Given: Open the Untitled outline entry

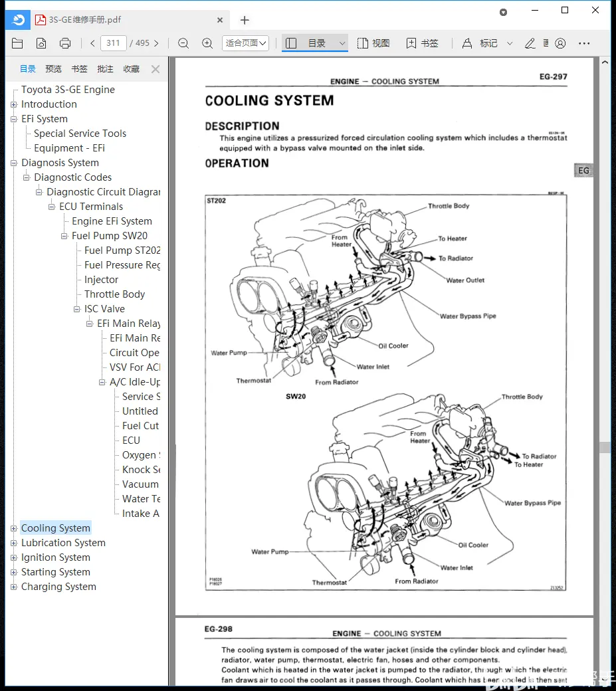Looking at the screenshot, I should (140, 411).
